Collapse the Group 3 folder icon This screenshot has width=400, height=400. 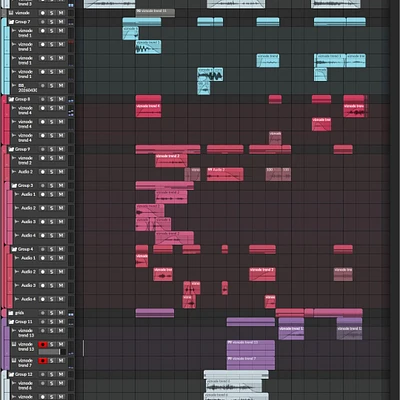[14, 186]
